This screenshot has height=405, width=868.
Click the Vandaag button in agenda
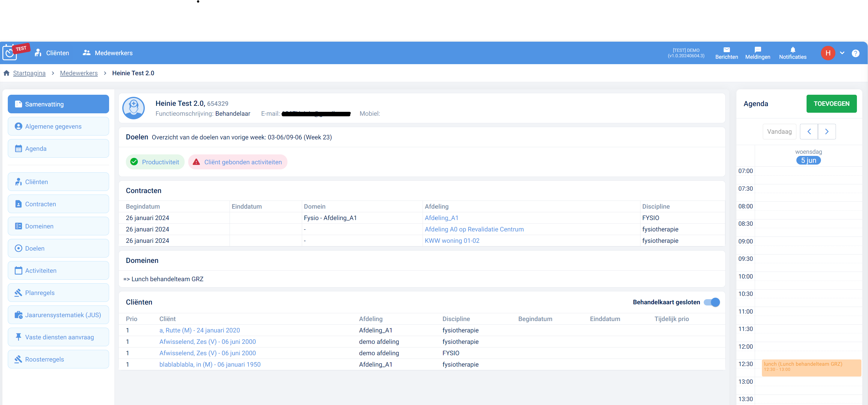(x=779, y=132)
